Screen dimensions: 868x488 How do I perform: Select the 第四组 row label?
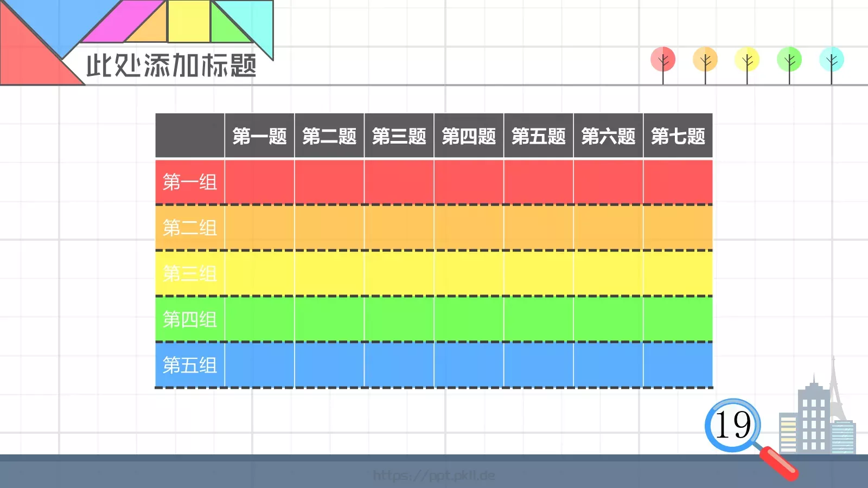(x=190, y=319)
